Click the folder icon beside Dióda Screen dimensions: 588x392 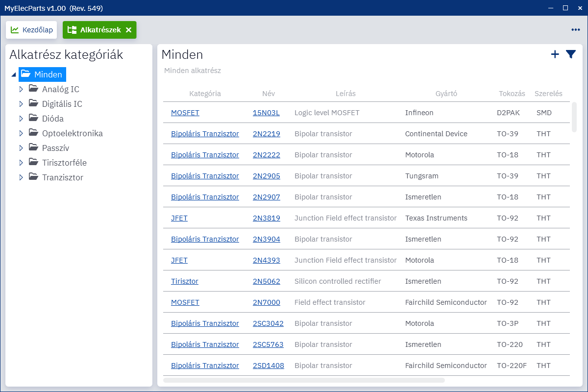33,118
